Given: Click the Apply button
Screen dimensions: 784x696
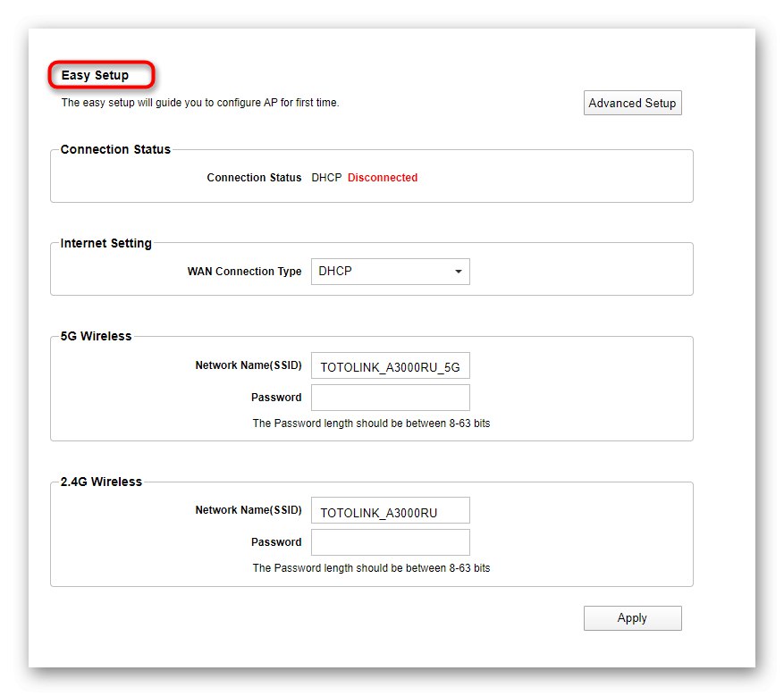Looking at the screenshot, I should point(632,618).
